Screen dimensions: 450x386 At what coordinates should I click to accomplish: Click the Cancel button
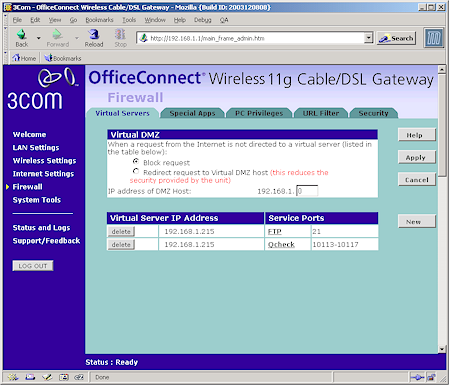click(417, 180)
